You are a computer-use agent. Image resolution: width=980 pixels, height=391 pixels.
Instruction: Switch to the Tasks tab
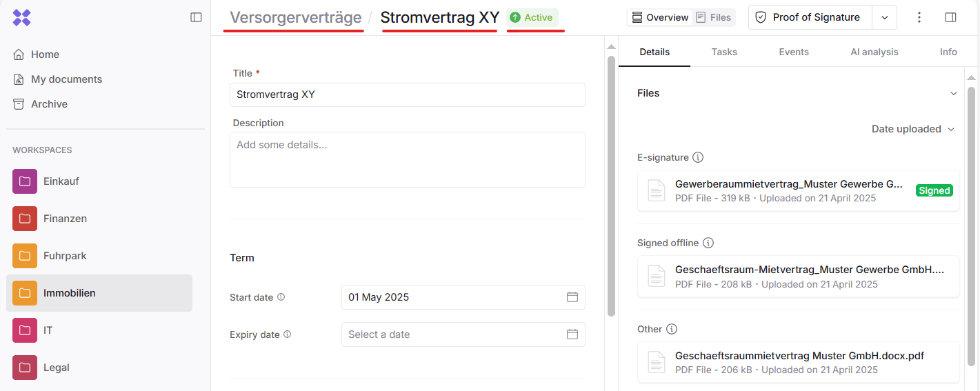(724, 52)
